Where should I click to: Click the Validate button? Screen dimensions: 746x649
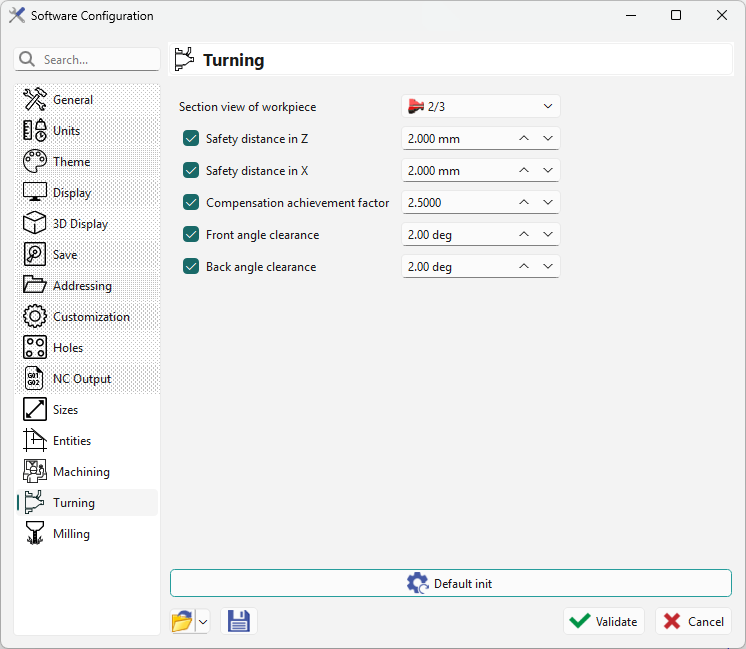603,622
